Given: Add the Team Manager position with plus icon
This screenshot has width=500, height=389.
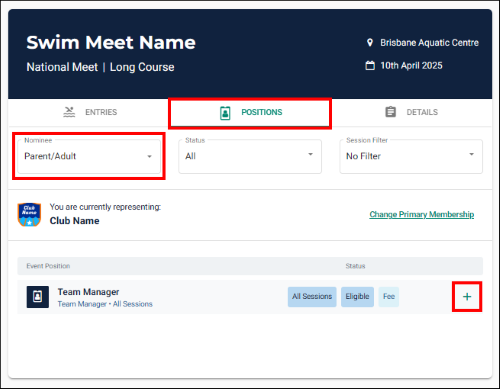Looking at the screenshot, I should point(467,297).
